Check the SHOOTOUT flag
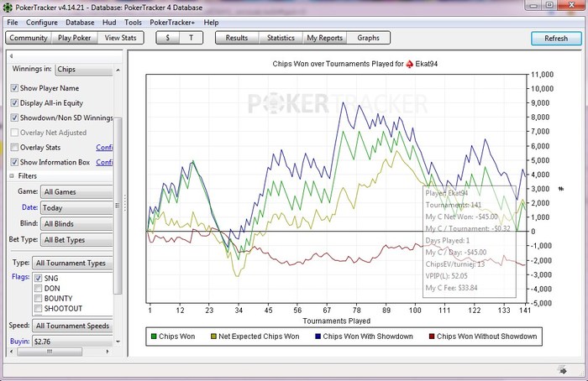This screenshot has width=588, height=381. [38, 308]
